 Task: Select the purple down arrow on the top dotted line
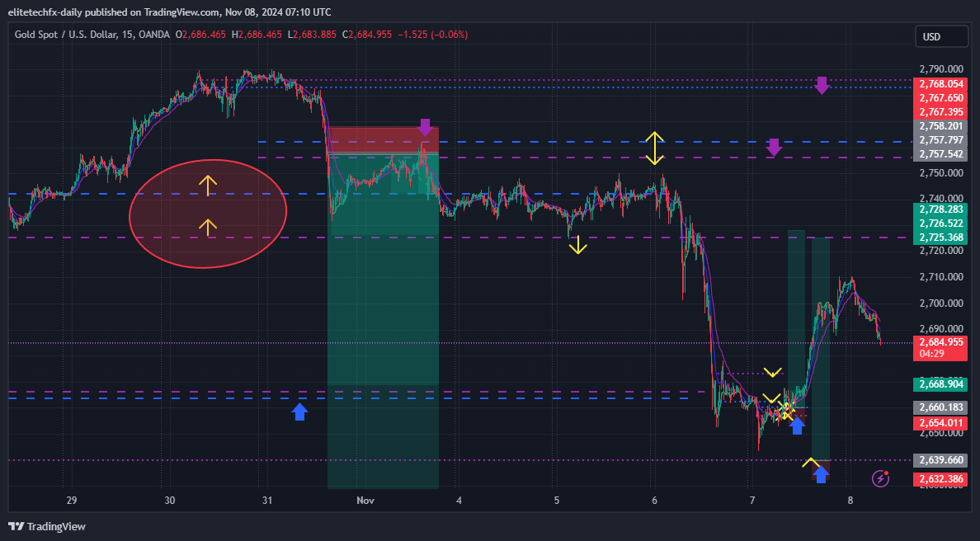coord(822,86)
